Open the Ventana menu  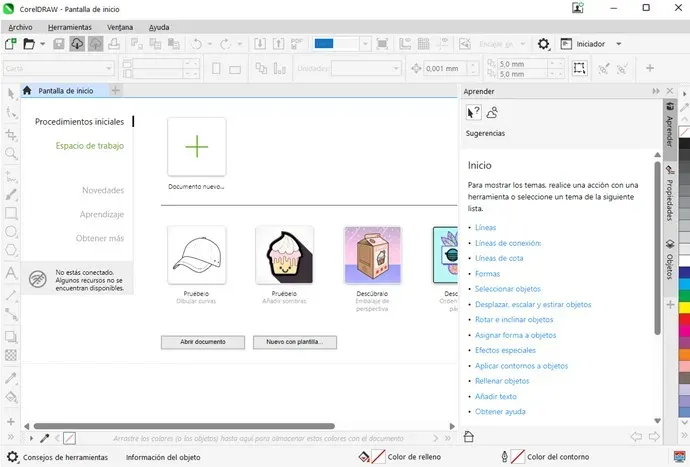120,27
